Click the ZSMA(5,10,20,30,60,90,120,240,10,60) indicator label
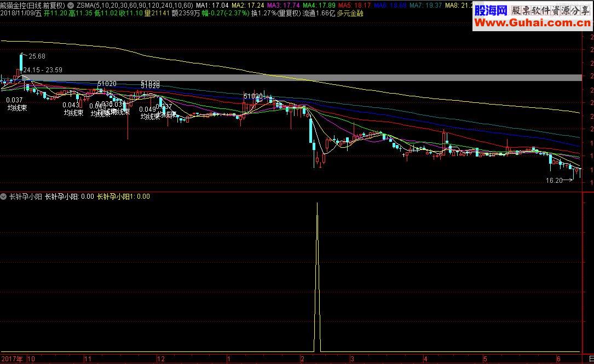This screenshot has width=594, height=364. [x=135, y=5]
